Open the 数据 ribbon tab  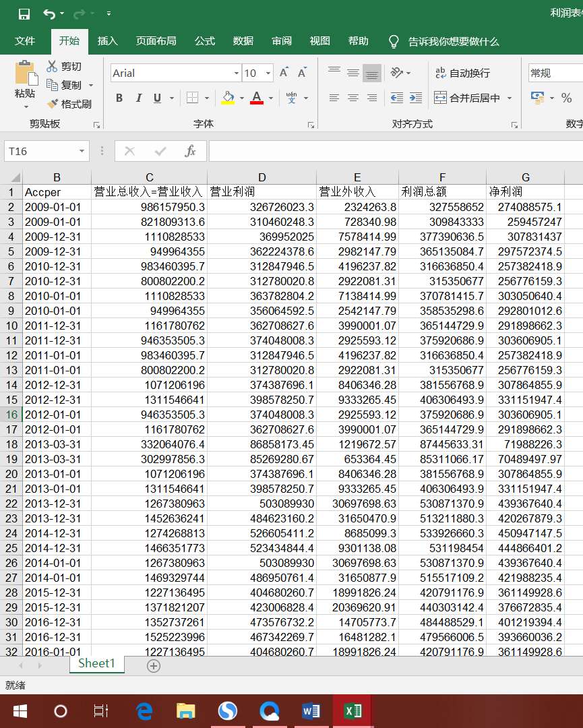(243, 41)
